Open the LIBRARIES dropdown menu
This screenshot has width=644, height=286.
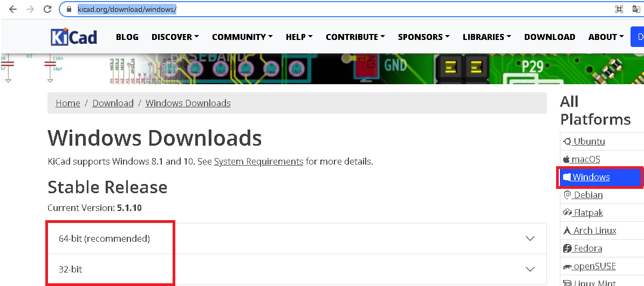pos(487,37)
